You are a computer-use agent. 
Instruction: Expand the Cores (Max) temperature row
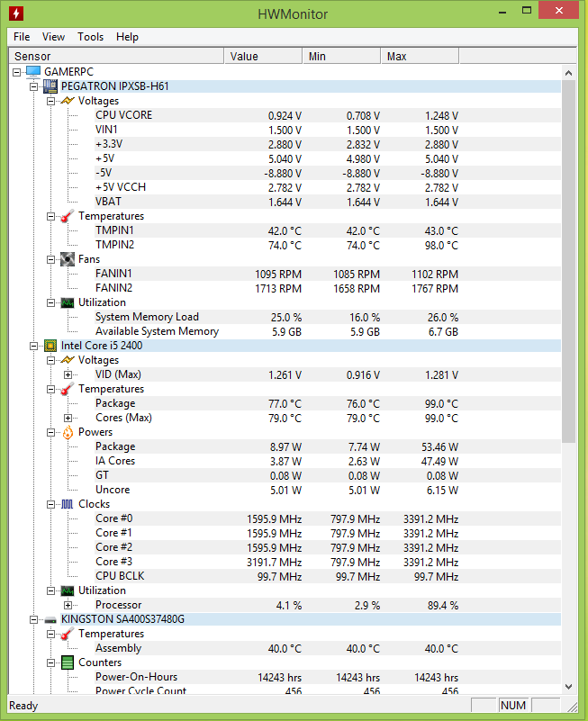(x=68, y=418)
